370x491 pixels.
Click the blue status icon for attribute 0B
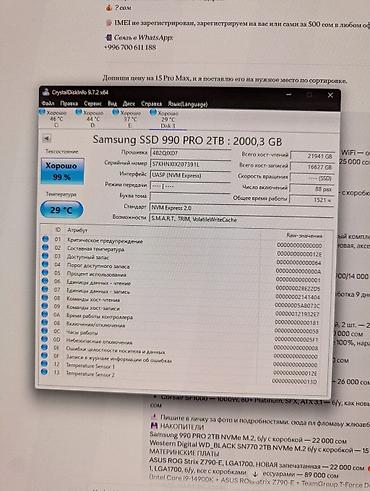pos(45,322)
